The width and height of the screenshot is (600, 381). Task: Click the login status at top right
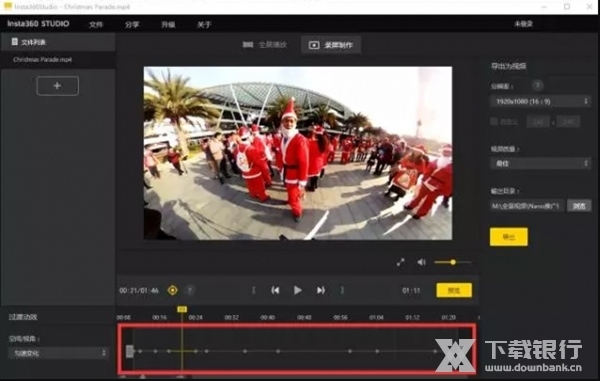pos(523,24)
